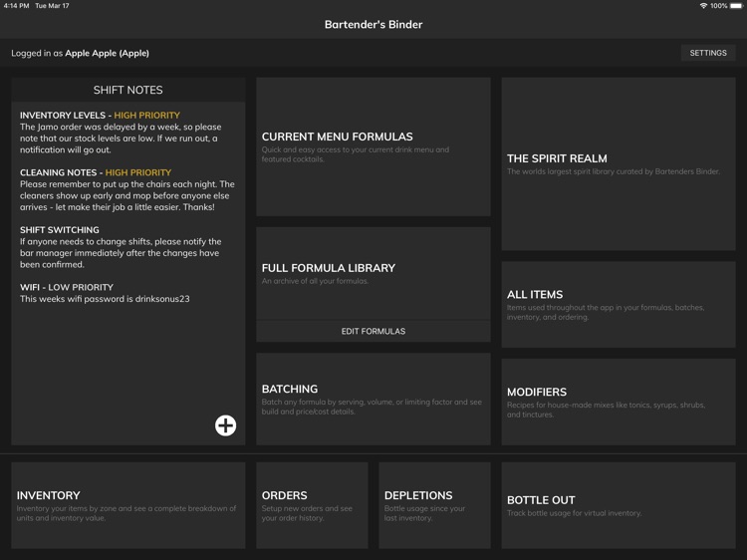The height and width of the screenshot is (560, 747).
Task: Open the Bottle Out tracker
Action: (x=619, y=504)
